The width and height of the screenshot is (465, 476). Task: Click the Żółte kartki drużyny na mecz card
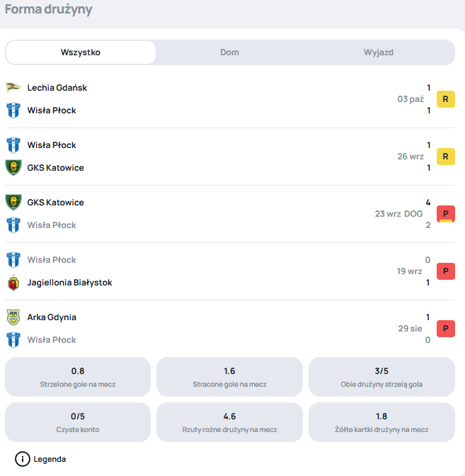[381, 422]
